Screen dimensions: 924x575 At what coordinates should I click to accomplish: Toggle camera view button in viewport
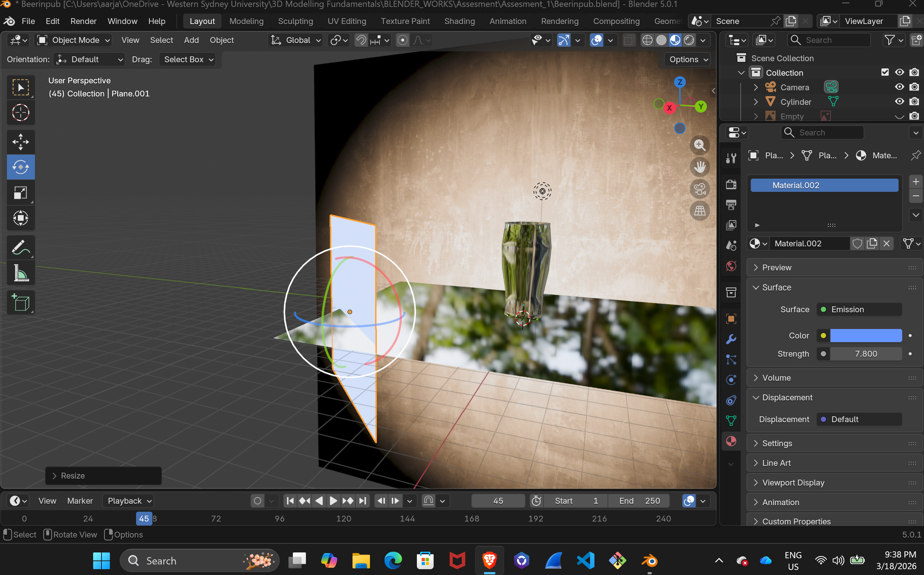coord(700,189)
